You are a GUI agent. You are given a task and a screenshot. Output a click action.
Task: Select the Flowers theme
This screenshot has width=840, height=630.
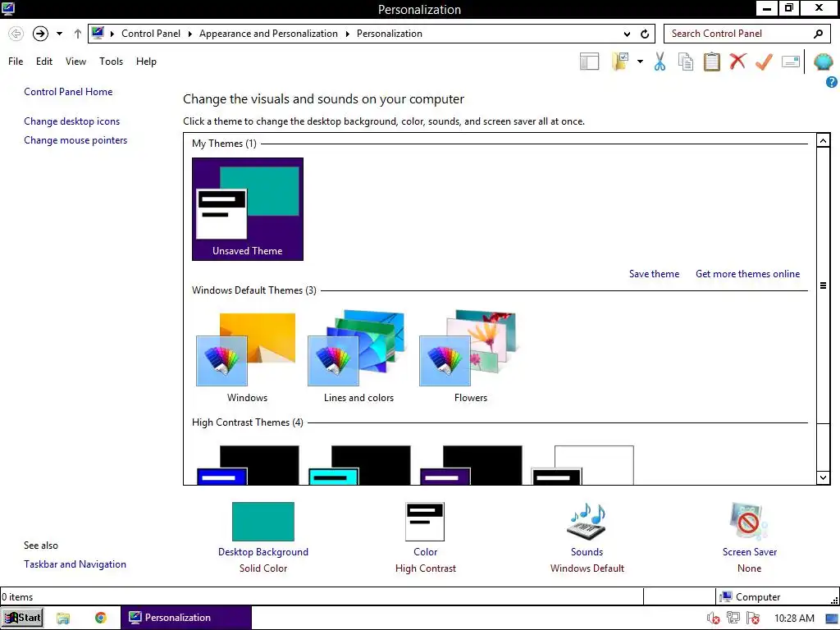tap(470, 357)
